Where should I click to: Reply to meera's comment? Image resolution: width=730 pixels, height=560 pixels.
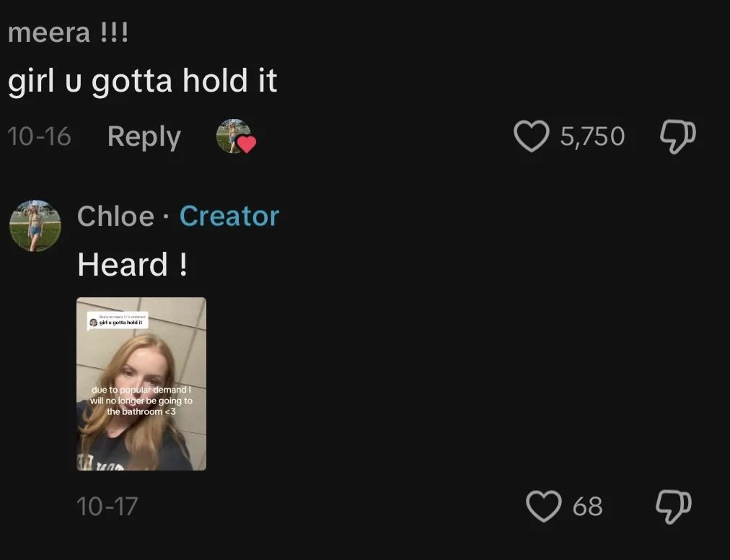point(144,136)
